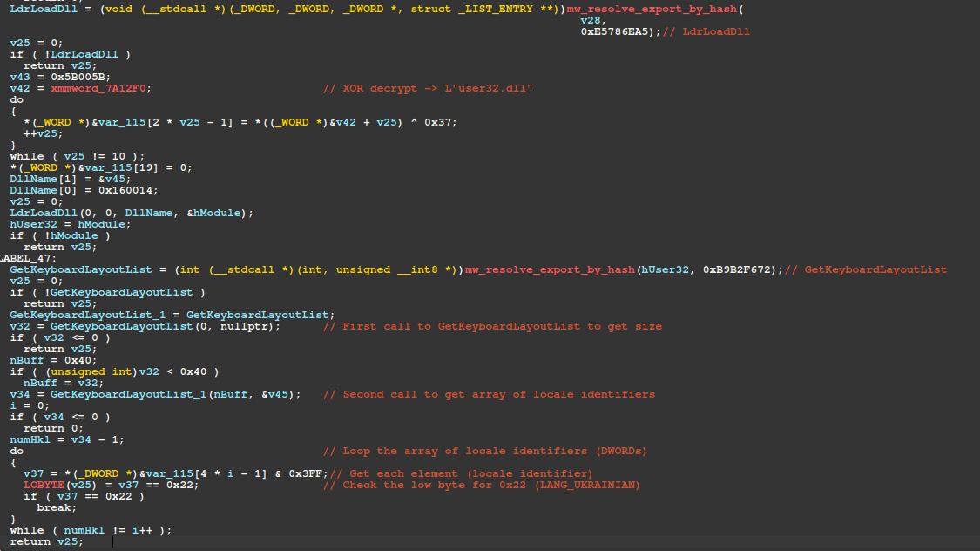The height and width of the screenshot is (551, 980).
Task: Select the 'First call to GetKeyboardLayoutList' comment
Action: (x=492, y=326)
